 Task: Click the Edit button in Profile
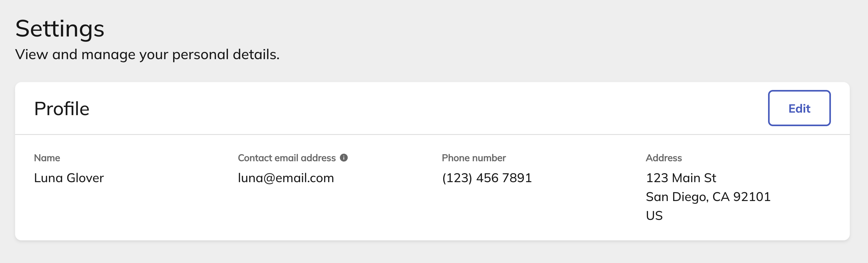(x=799, y=108)
